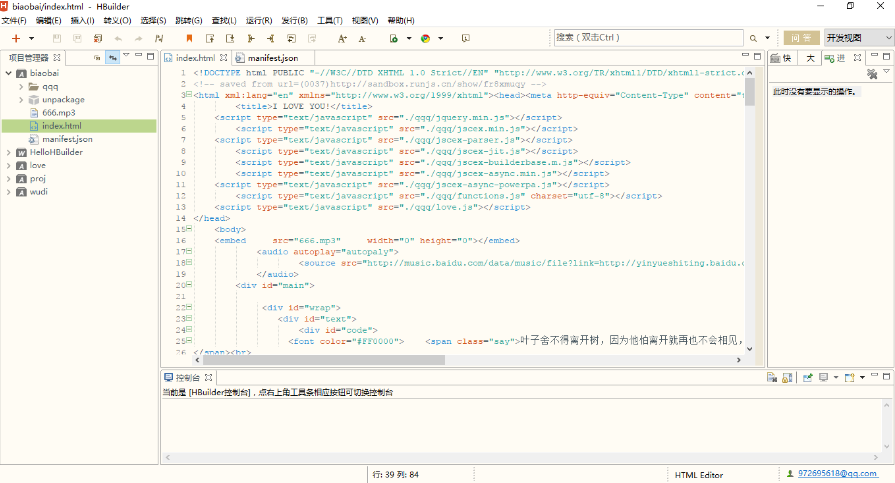Viewport: 895px width, 483px height.
Task: Open the new console dropdown arrow
Action: [862, 377]
